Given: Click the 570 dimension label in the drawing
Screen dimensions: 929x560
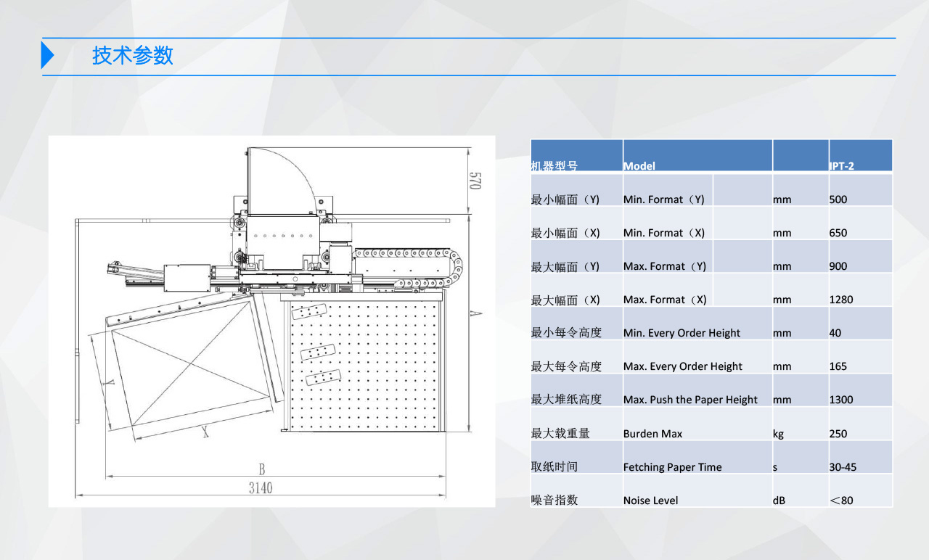Looking at the screenshot, I should pos(475,181).
